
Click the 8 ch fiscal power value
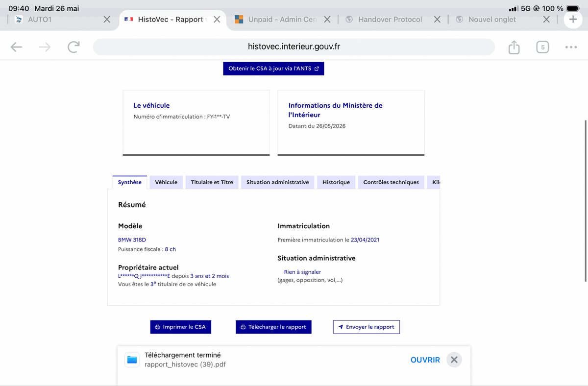170,249
